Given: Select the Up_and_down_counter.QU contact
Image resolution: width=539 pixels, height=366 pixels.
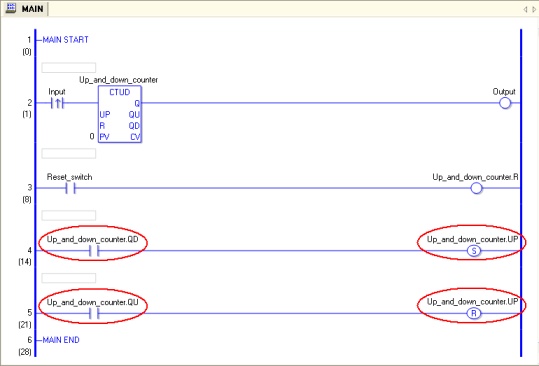Looking at the screenshot, I should [94, 313].
